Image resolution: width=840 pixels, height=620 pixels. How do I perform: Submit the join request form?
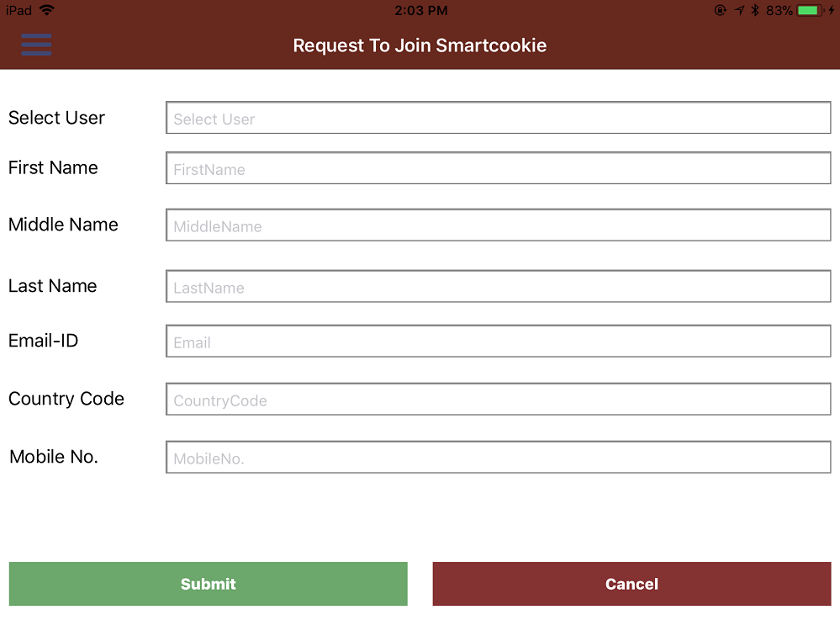tap(208, 584)
